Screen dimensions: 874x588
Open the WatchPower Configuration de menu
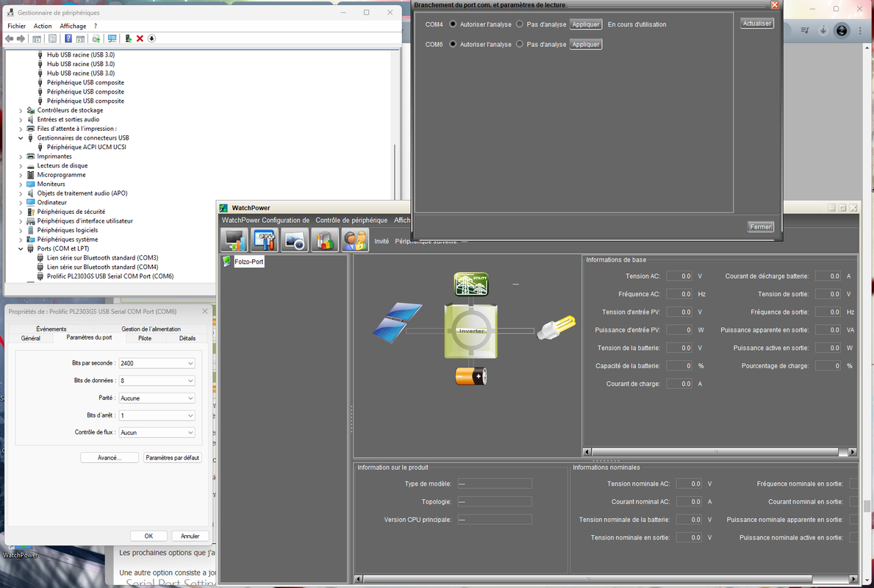[265, 220]
